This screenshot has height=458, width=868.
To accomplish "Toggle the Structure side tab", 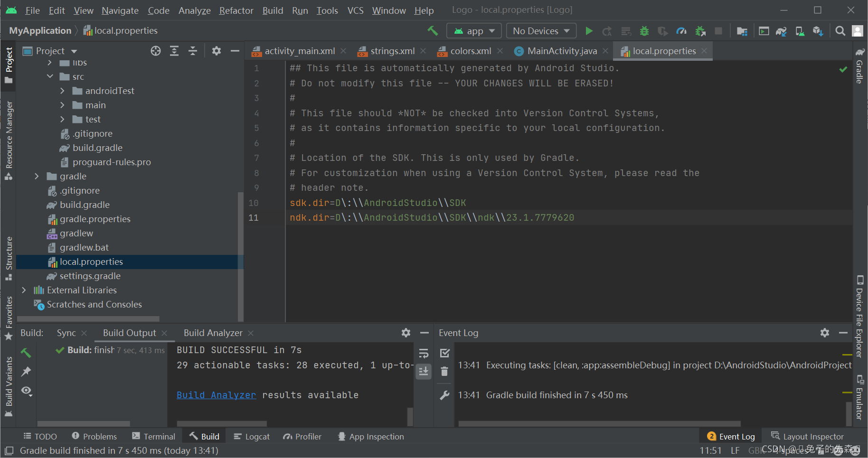I will 9,258.
